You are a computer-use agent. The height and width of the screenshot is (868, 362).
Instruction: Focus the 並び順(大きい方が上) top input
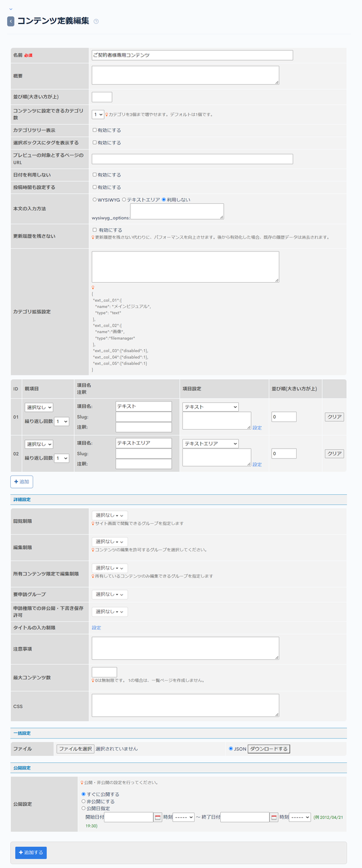102,97
